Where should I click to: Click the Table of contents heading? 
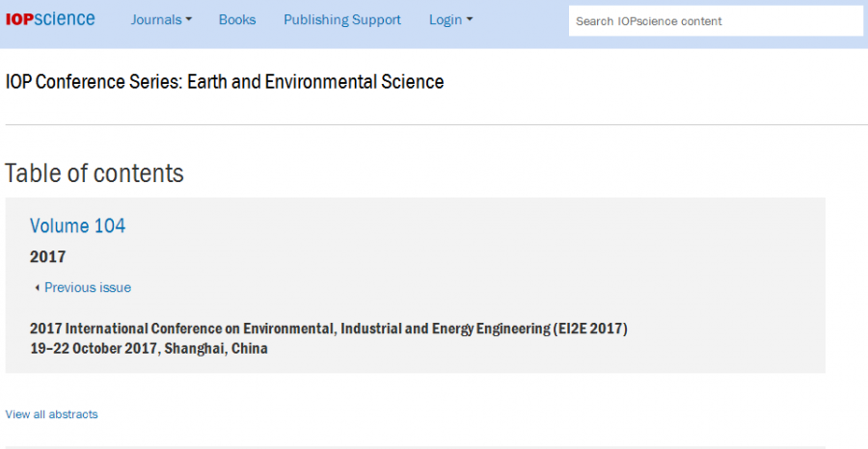tap(95, 173)
